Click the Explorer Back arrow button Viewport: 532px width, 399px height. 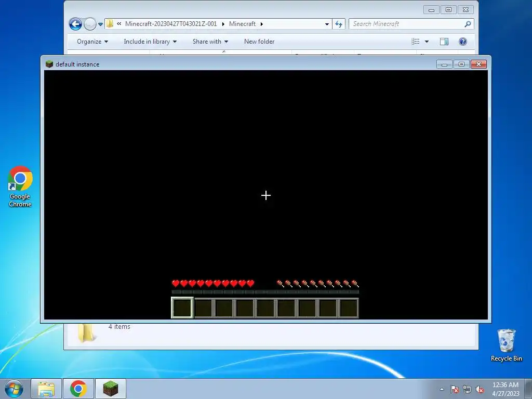tap(75, 24)
